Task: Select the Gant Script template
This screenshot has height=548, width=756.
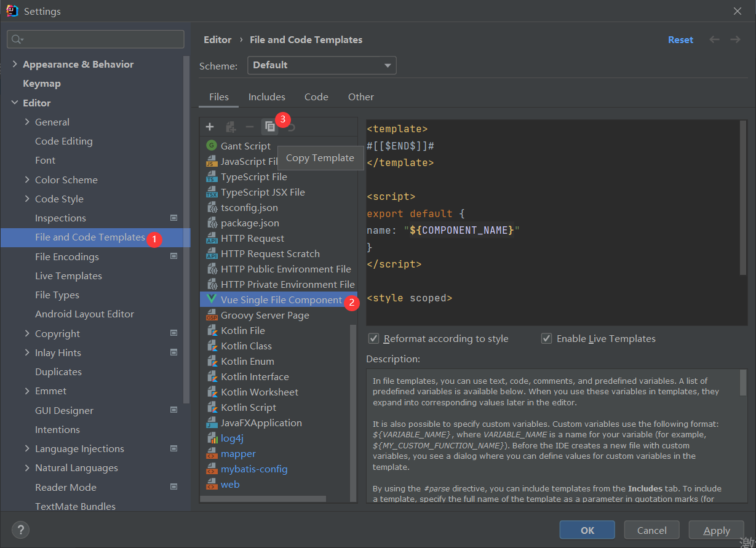Action: pyautogui.click(x=245, y=146)
